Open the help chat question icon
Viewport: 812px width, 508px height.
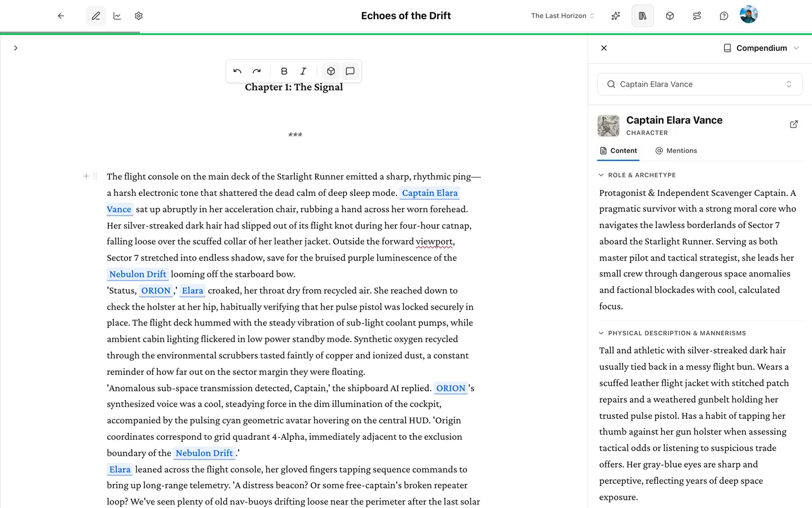[x=724, y=16]
